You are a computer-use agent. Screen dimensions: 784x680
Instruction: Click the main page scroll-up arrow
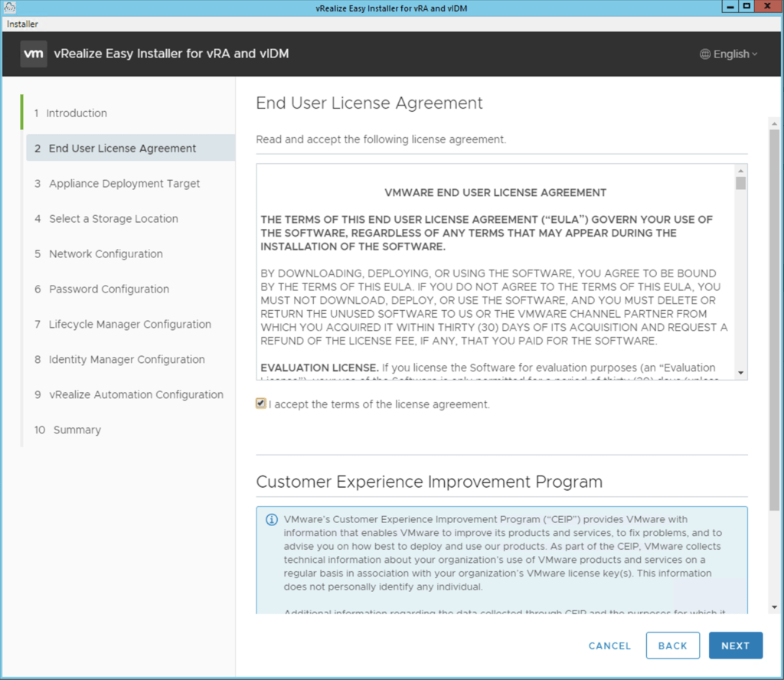(775, 123)
